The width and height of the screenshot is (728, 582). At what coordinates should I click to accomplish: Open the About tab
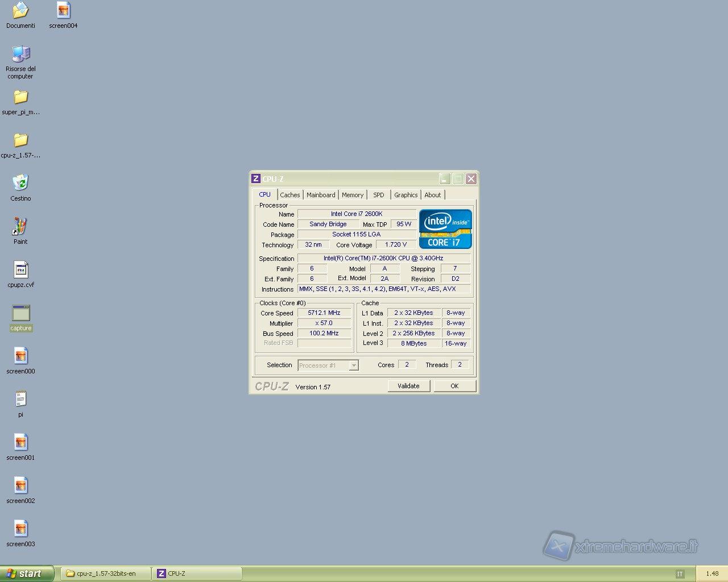[433, 195]
